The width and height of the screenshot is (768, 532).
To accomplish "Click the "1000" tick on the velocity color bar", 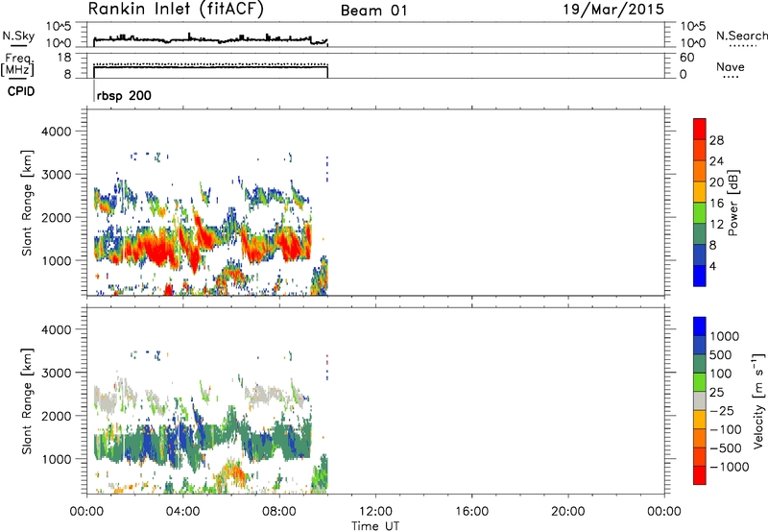I will [725, 336].
